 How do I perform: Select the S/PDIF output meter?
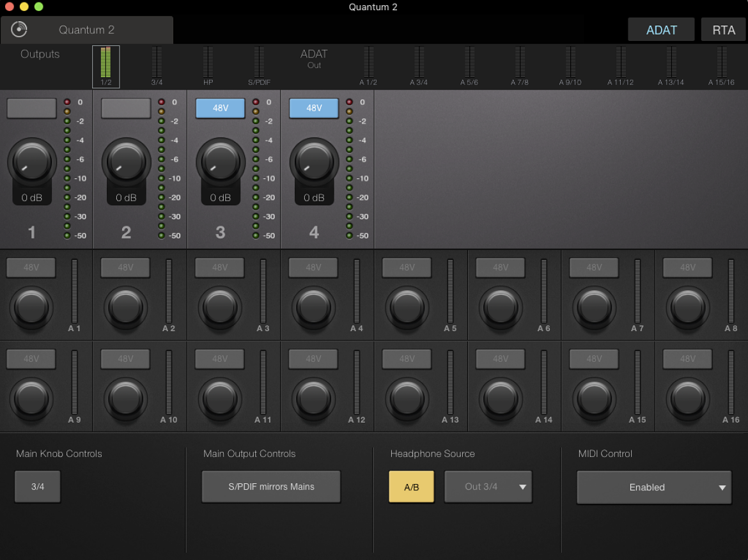coord(259,66)
